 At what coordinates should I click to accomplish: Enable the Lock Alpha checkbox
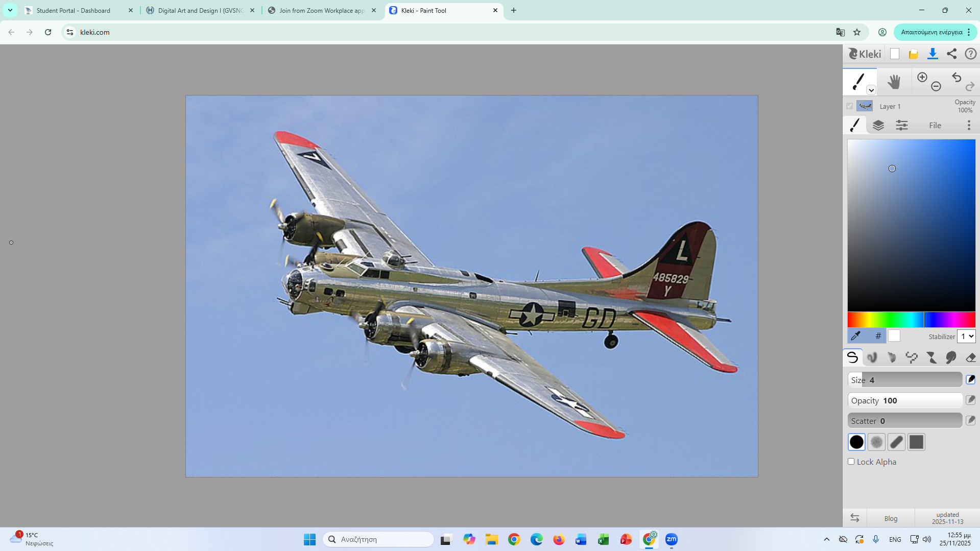[x=851, y=462]
